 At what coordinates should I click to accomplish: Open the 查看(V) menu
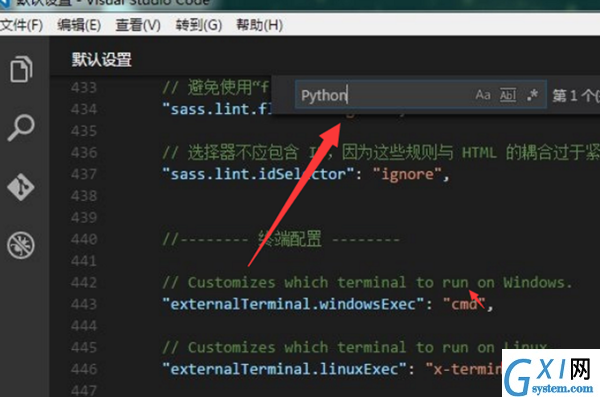138,25
